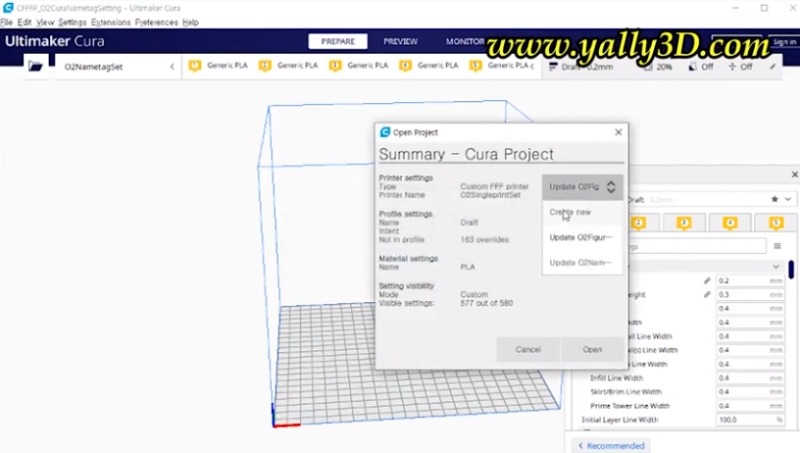Viewport: 800px width, 453px height.
Task: Click Cancel in the Open Project dialog
Action: [528, 349]
